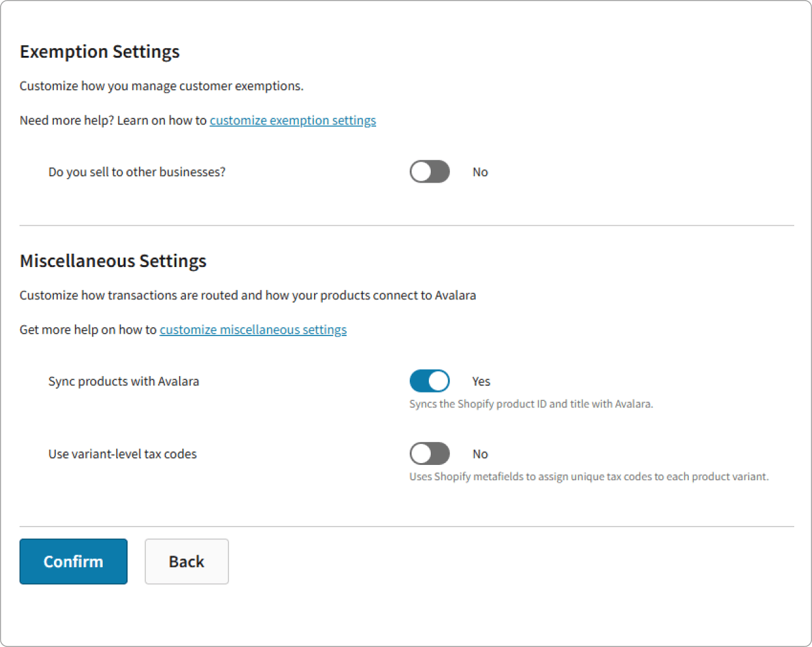Click the 'No' status beside variant-level tax codes

480,454
